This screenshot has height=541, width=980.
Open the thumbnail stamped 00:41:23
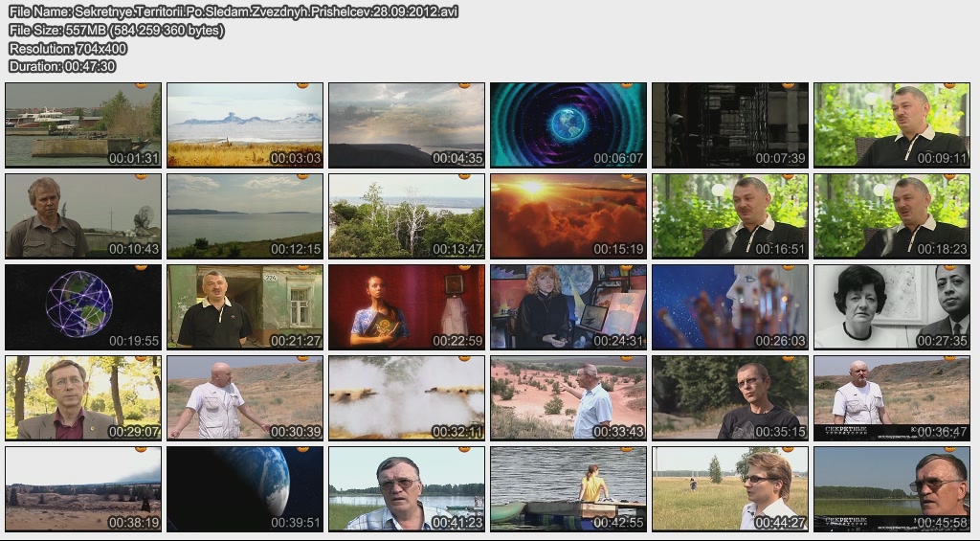[x=407, y=489]
